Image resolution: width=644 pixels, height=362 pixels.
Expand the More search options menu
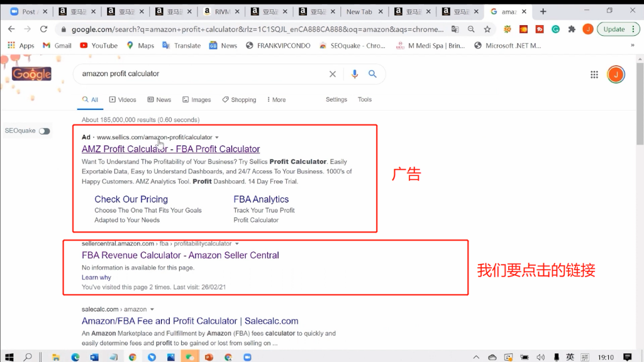275,99
